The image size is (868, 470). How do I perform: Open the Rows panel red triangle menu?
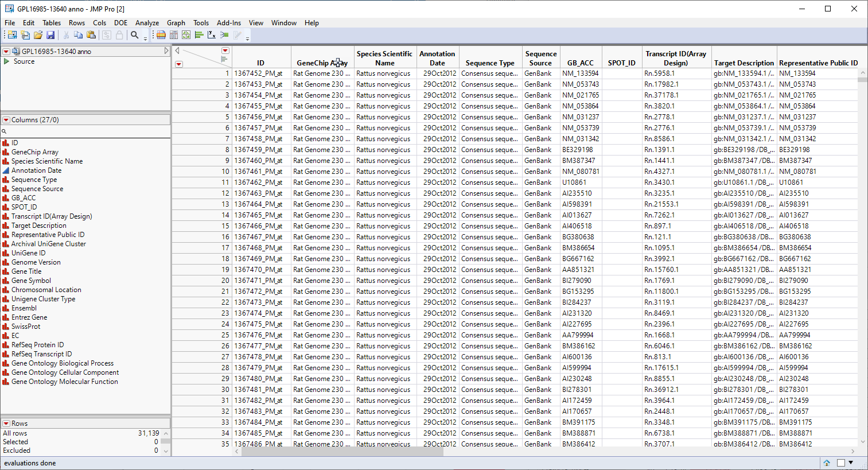click(6, 424)
